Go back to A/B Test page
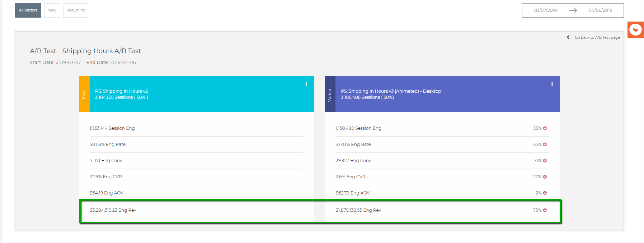 tap(597, 37)
